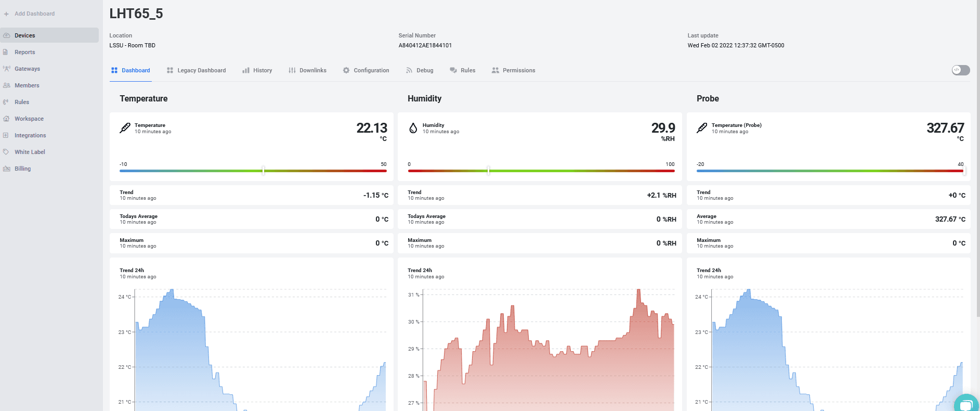
Task: Open the chat widget bubble
Action: (x=966, y=404)
